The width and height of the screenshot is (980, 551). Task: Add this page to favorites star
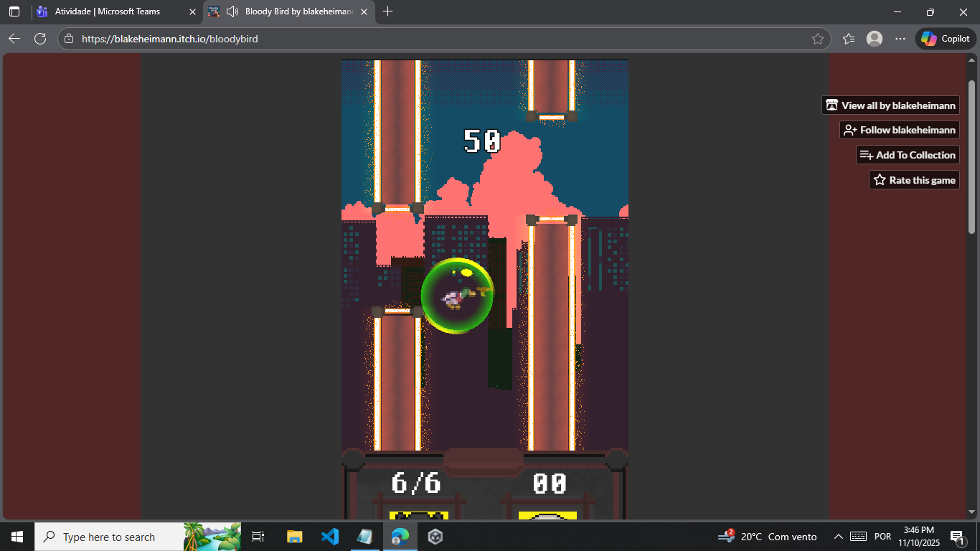818,39
